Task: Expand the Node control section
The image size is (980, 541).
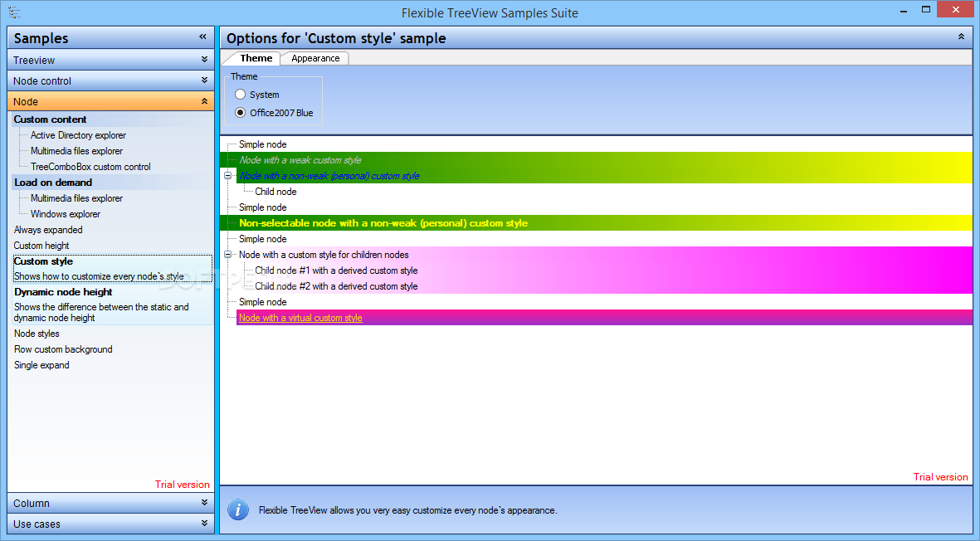Action: (x=110, y=80)
